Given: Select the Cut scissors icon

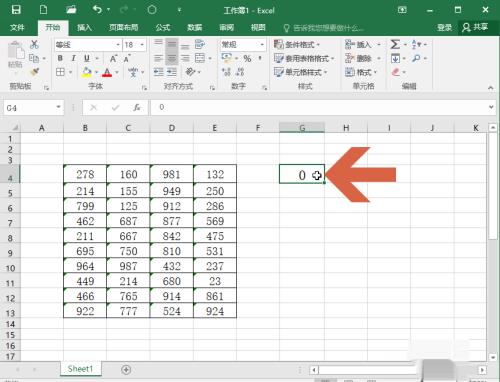Looking at the screenshot, I should click(x=34, y=44).
